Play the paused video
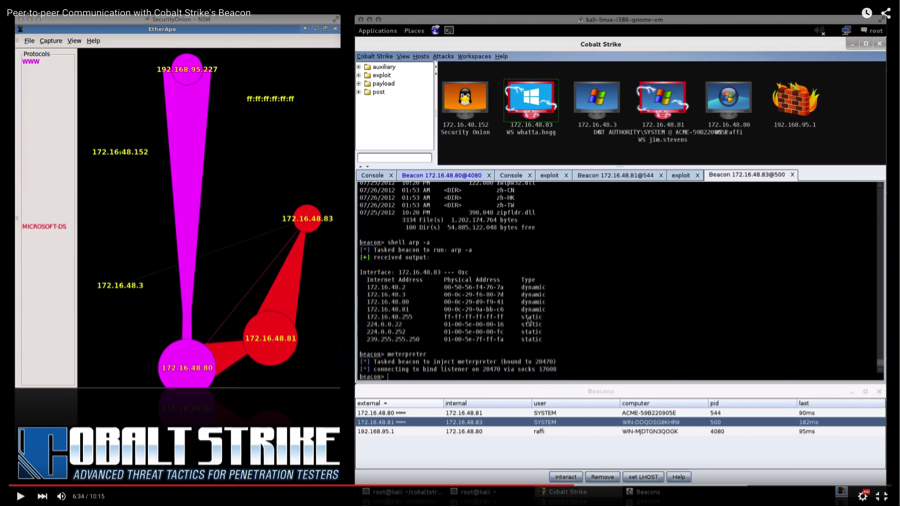This screenshot has width=900, height=507. coord(19,496)
